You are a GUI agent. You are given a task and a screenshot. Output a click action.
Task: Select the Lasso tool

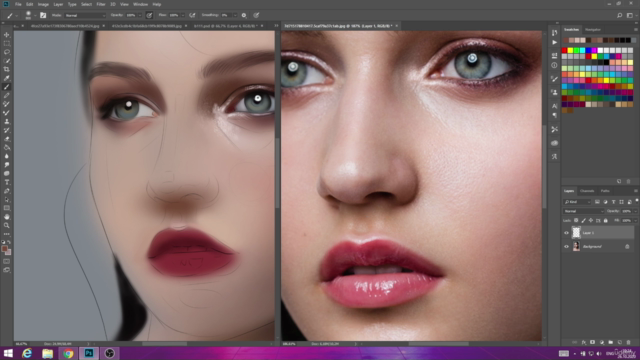[x=7, y=52]
